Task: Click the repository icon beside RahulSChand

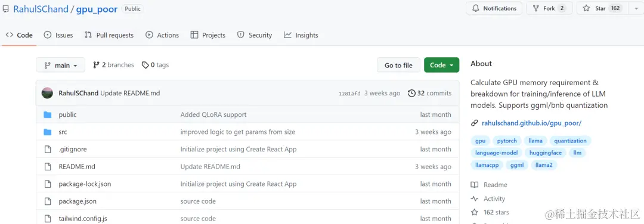Action: point(6,9)
